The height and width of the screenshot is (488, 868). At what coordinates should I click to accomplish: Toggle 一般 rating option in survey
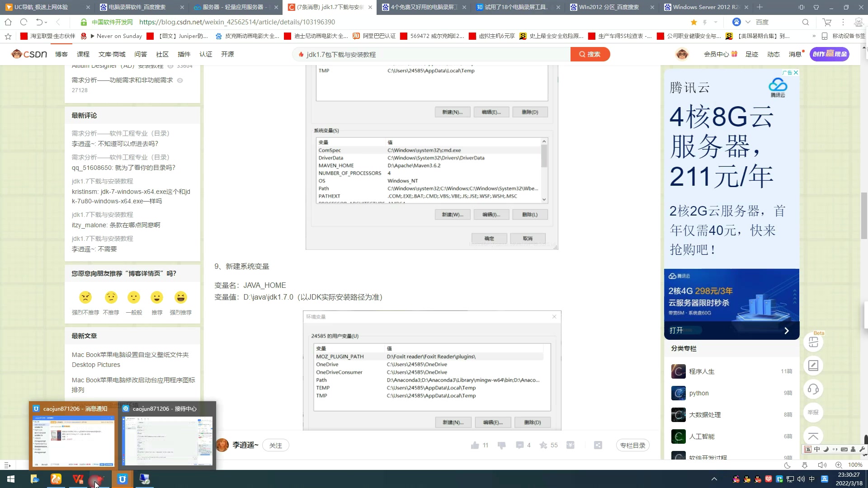tap(133, 297)
